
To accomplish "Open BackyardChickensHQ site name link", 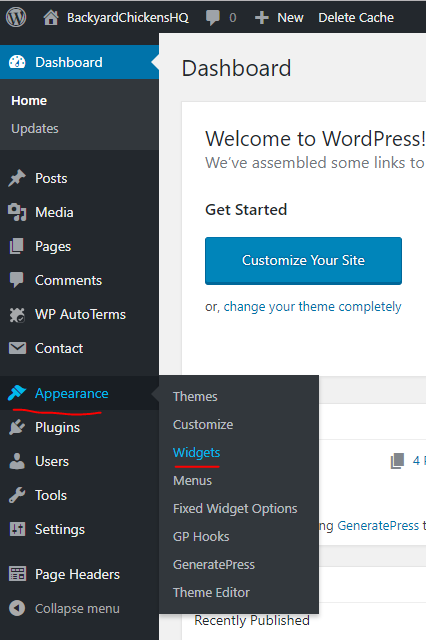I will click(x=128, y=18).
